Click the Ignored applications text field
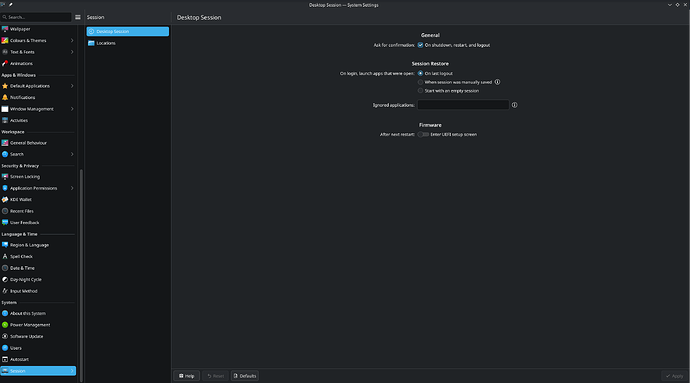This screenshot has height=383, width=690. [x=463, y=105]
